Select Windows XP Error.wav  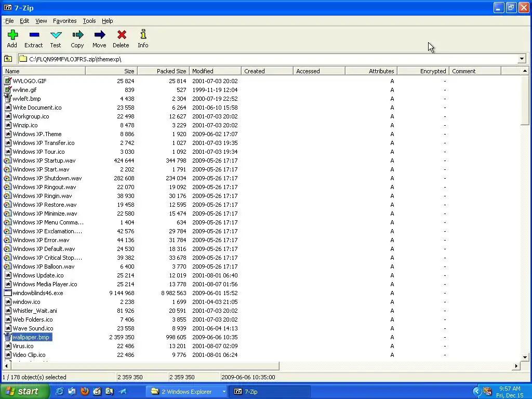pos(41,240)
